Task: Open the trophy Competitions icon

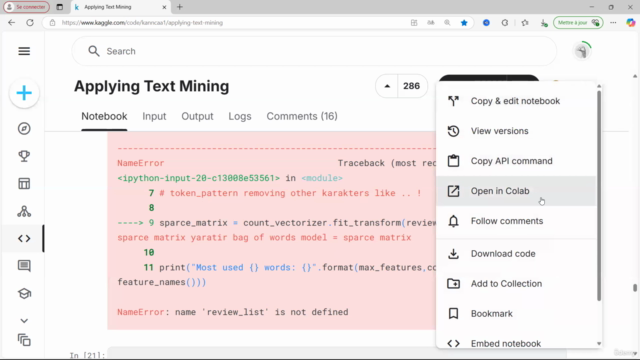Action: coord(24,156)
